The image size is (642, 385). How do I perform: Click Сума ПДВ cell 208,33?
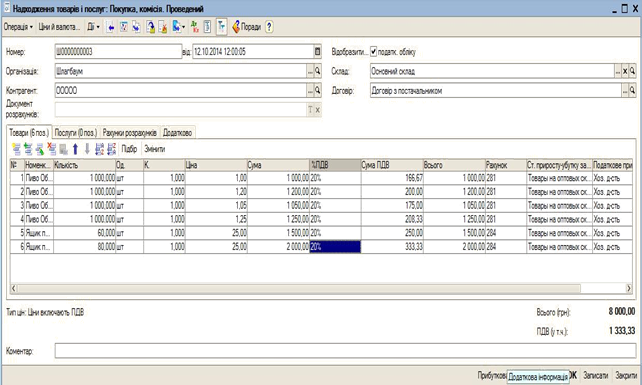(x=392, y=219)
